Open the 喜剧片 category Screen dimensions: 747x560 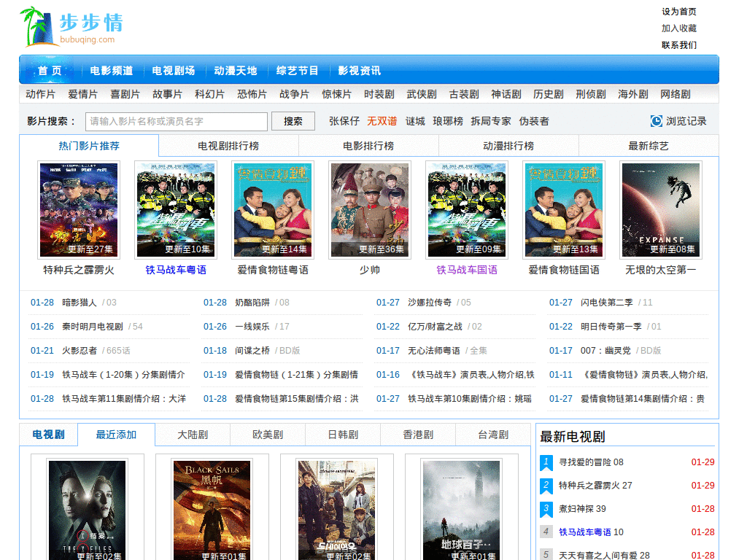coord(125,94)
